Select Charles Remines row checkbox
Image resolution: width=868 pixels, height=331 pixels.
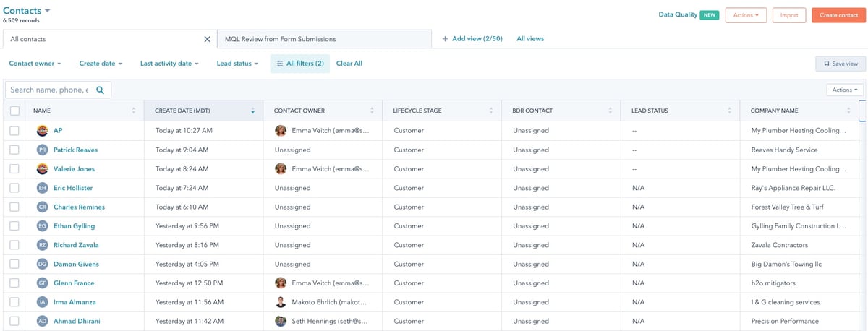pos(14,207)
